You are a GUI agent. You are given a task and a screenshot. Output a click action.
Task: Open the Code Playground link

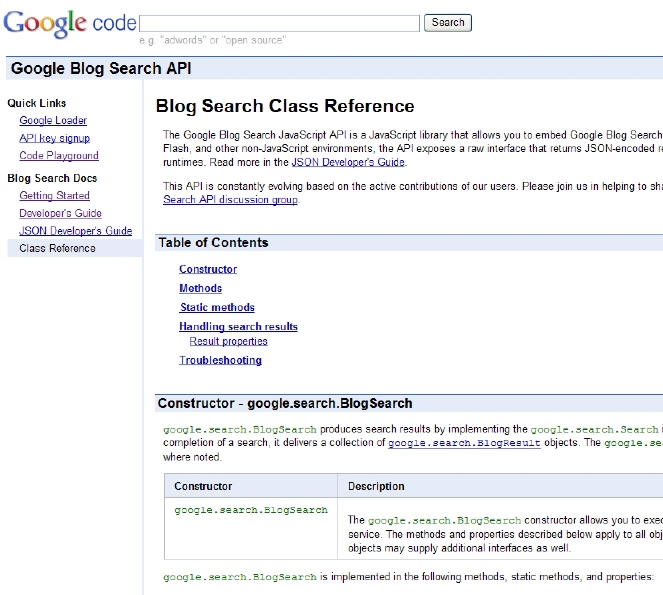coord(59,156)
